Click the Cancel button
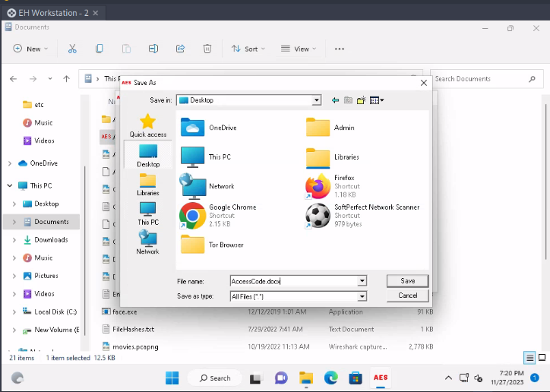 point(408,296)
